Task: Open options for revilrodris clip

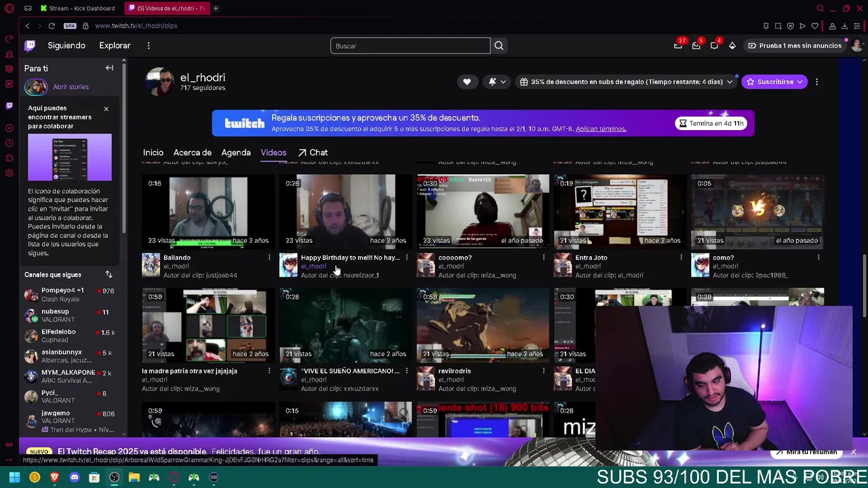Action: pyautogui.click(x=543, y=371)
